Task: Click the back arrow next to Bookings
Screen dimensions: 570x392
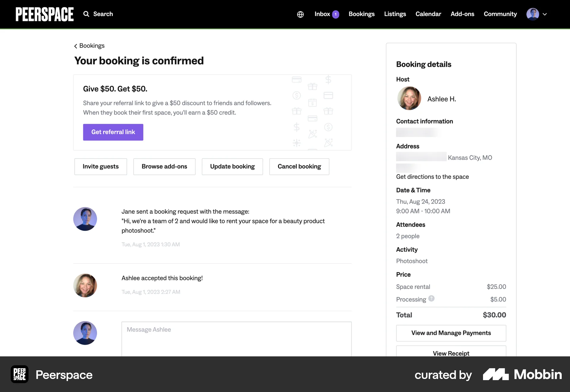Action: click(76, 46)
